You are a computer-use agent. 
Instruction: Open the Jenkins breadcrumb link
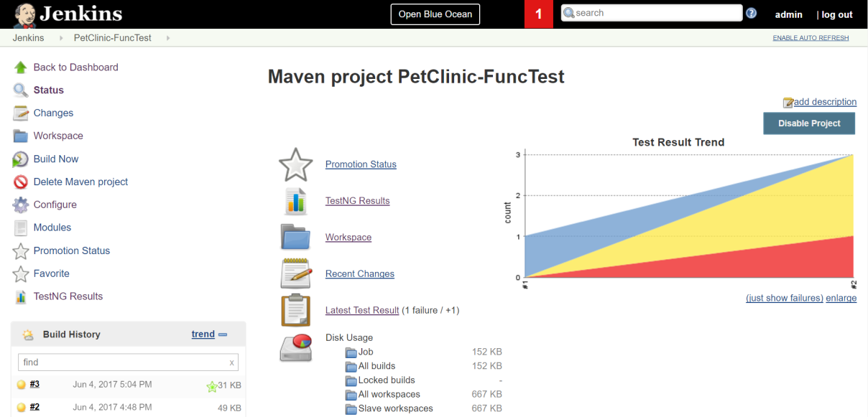tap(29, 38)
